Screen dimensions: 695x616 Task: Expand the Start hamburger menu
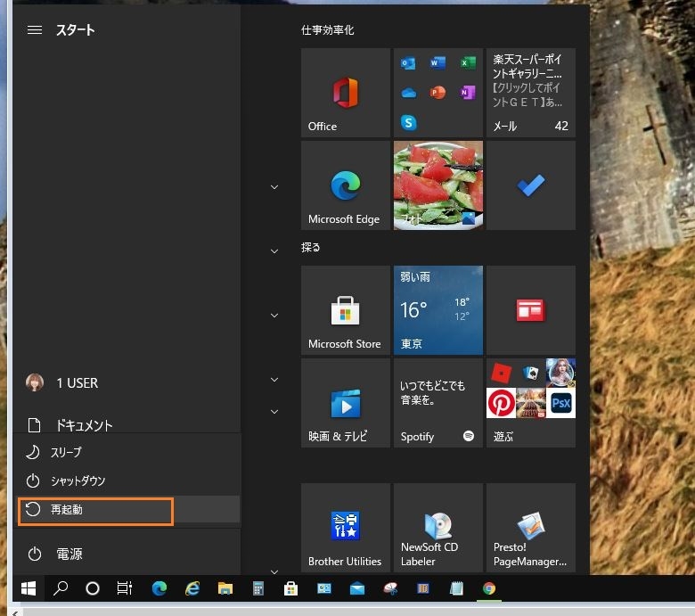click(x=35, y=29)
